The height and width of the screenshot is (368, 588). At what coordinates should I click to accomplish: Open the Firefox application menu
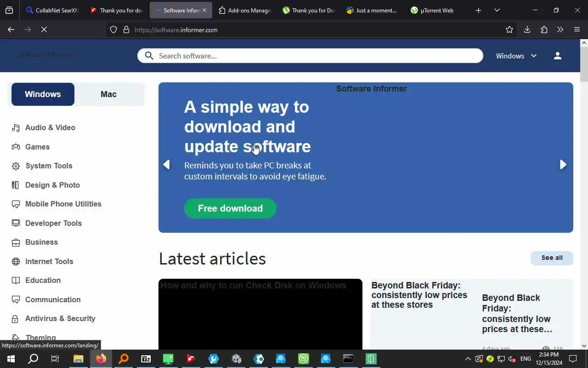point(577,30)
